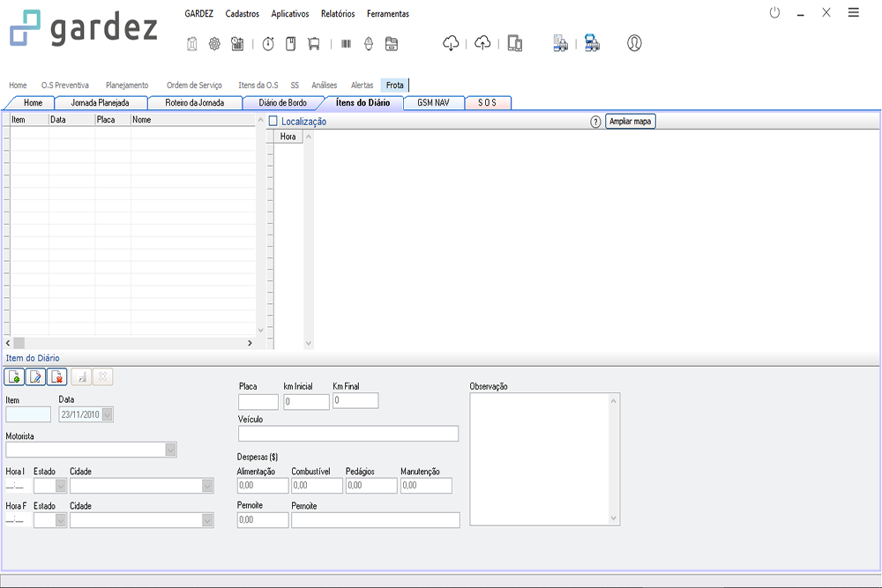Open the map help question mark icon

[595, 122]
